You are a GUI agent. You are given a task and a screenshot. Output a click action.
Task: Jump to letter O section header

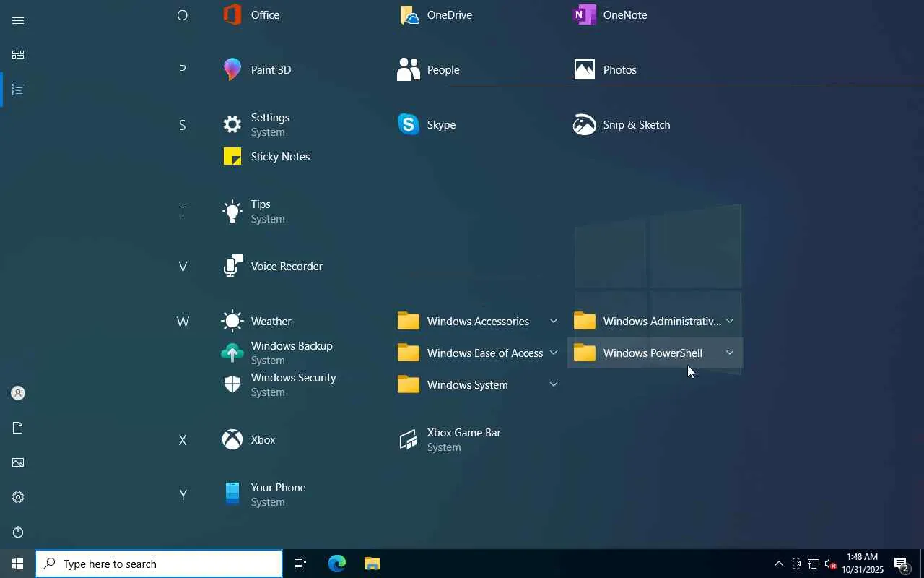[183, 14]
